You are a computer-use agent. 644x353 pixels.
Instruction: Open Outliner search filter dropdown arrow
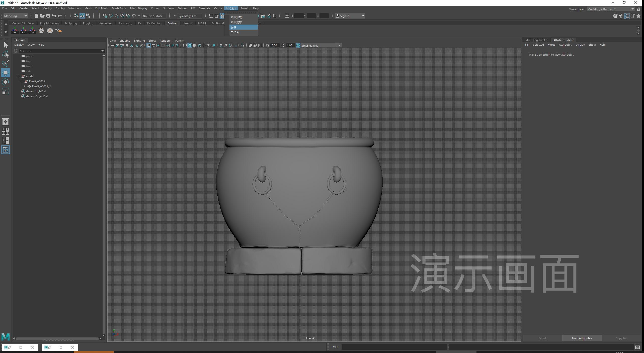pos(102,51)
